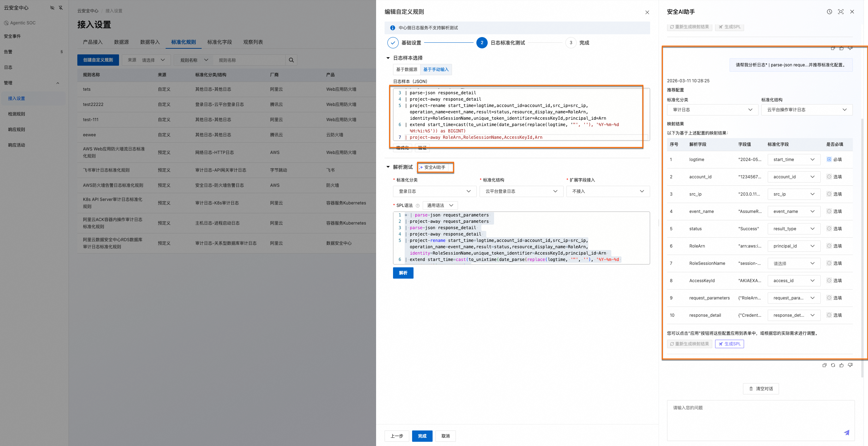Viewport: 868px width, 446px height.
Task: Open the 标准化分类 登录日志 dropdown
Action: 434,191
